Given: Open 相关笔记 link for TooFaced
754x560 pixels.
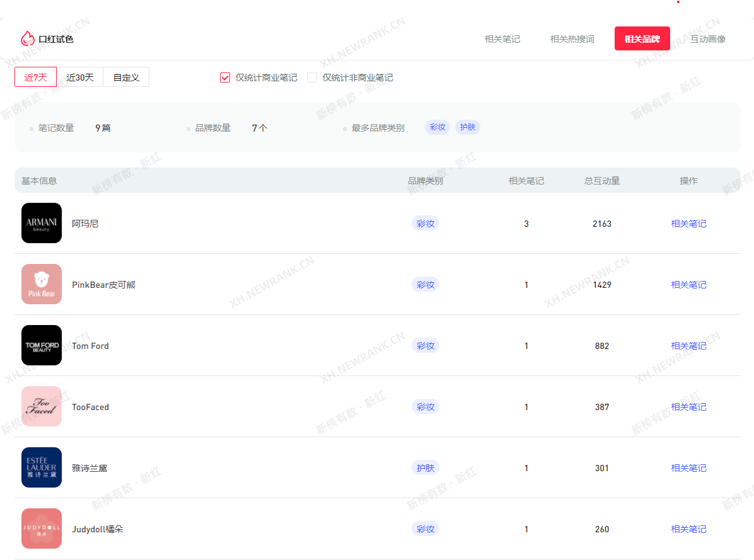Looking at the screenshot, I should click(688, 406).
